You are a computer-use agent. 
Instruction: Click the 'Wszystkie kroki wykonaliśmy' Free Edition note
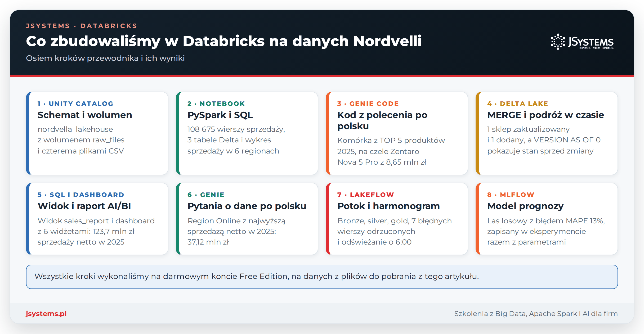[x=322, y=277]
